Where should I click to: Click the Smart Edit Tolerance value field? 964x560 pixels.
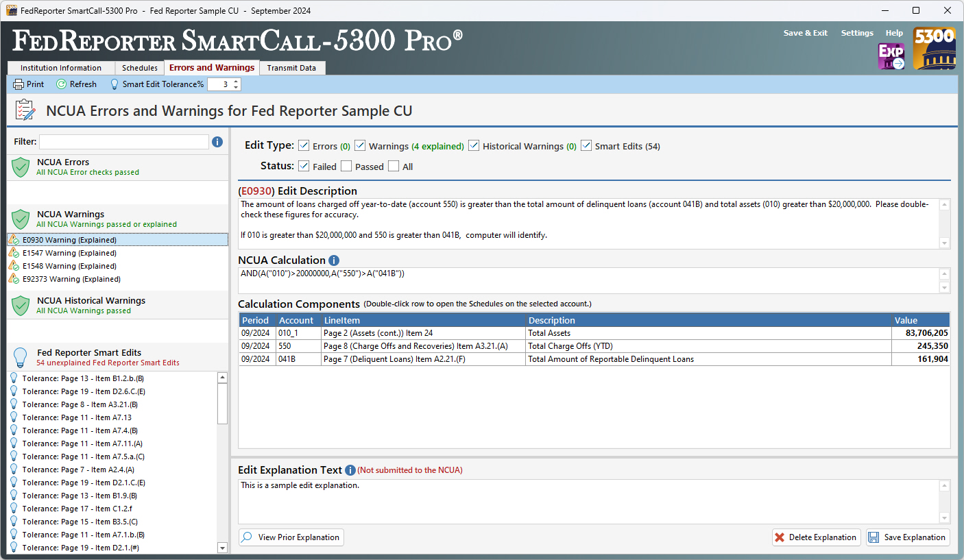pos(219,84)
